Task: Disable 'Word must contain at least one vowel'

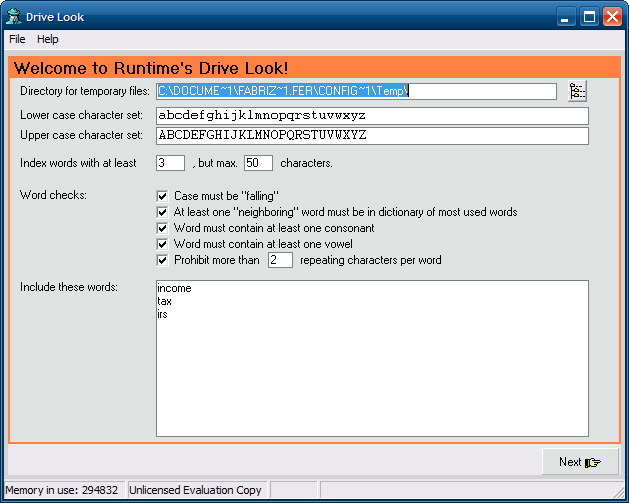Action: click(x=163, y=244)
